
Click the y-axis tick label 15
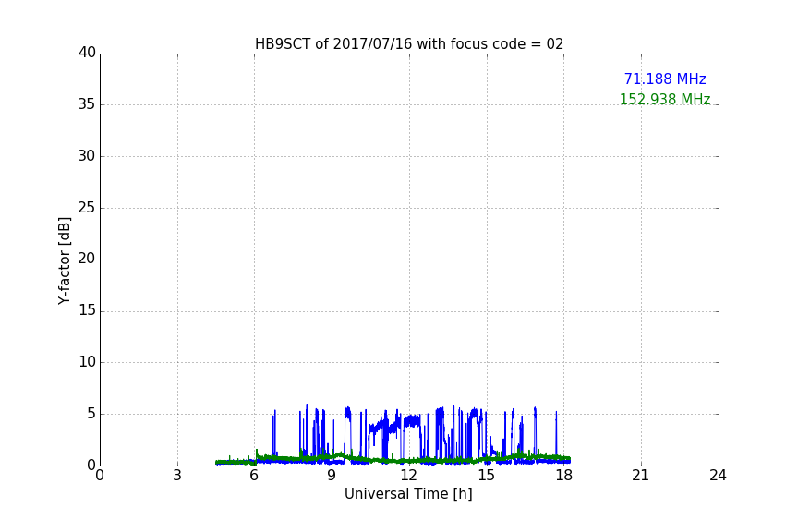[87, 310]
